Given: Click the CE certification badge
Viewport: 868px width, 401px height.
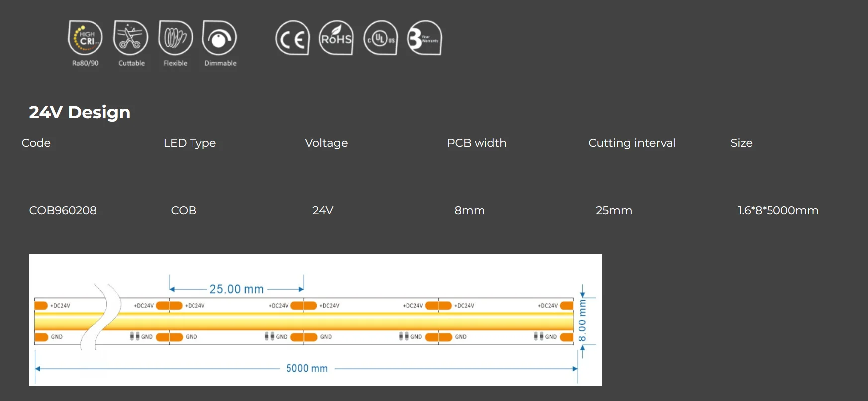Looking at the screenshot, I should (292, 38).
